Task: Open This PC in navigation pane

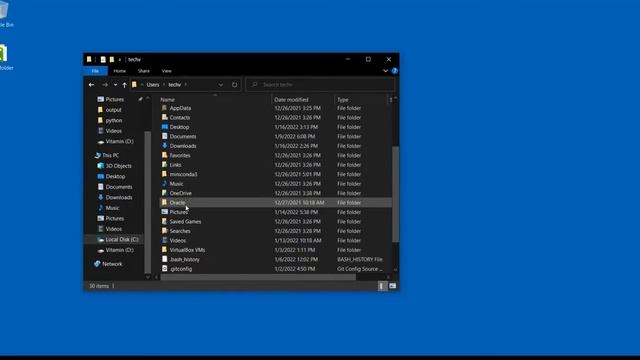Action: pyautogui.click(x=110, y=156)
